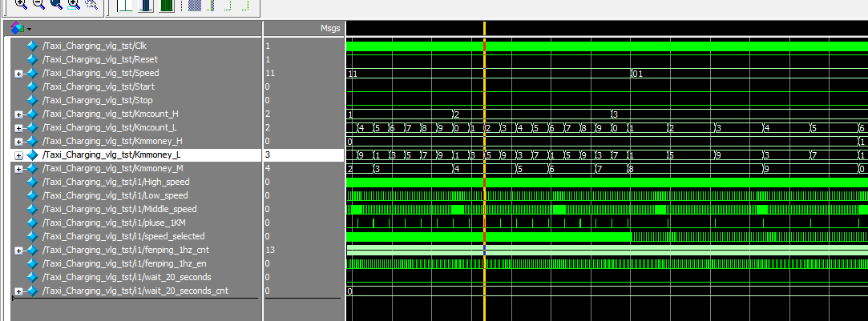Open dropdown arrow beside the objects icon
Viewport: 868px width, 321px height.
click(29, 29)
